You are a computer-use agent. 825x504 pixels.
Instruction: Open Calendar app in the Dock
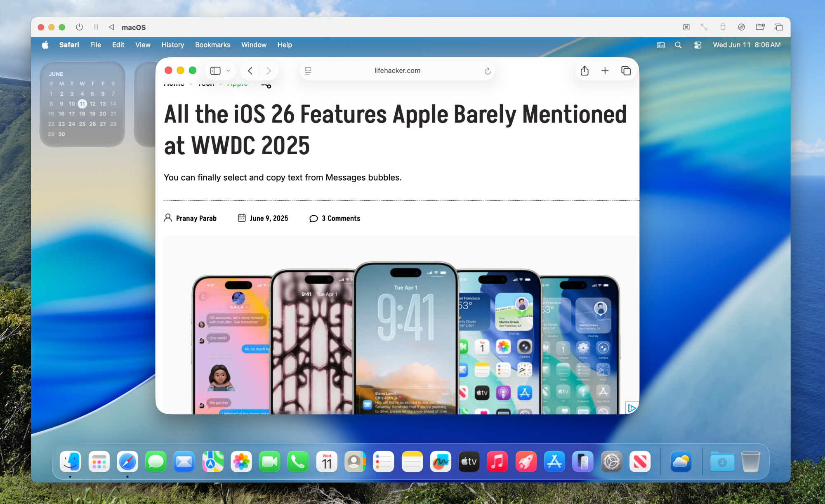click(x=327, y=462)
